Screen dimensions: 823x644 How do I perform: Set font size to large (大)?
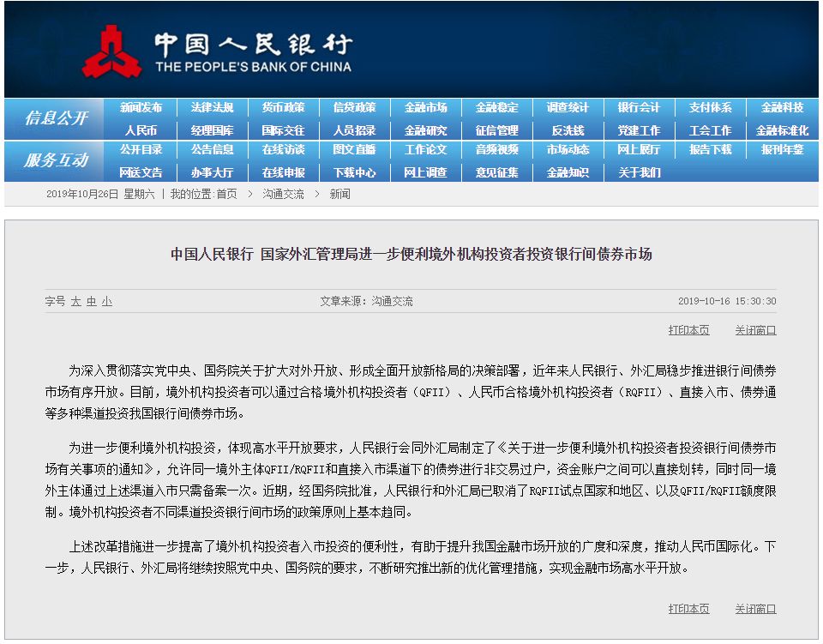(76, 301)
